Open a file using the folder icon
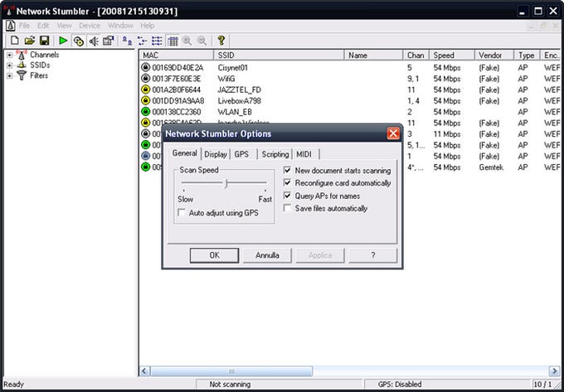Viewport: 564px width, 392px height. point(30,41)
